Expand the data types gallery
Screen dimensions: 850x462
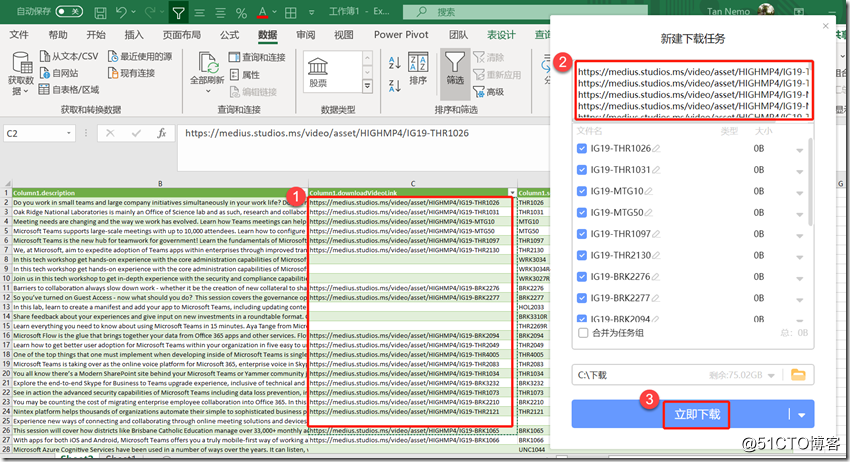click(x=368, y=86)
